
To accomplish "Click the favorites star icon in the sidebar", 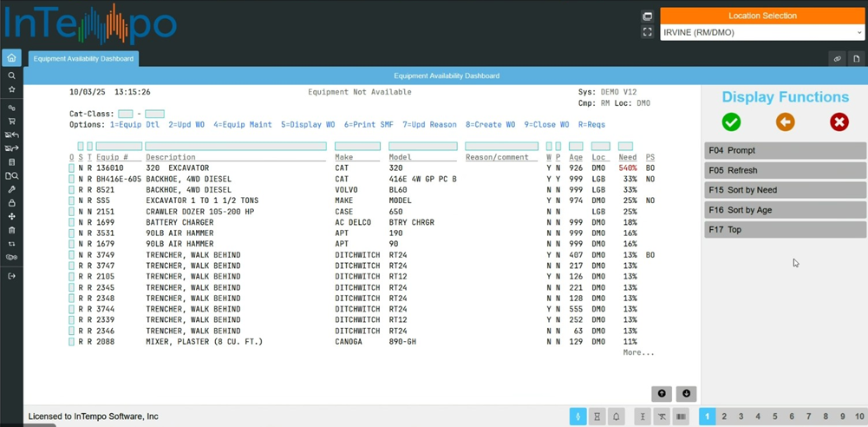I will click(11, 89).
